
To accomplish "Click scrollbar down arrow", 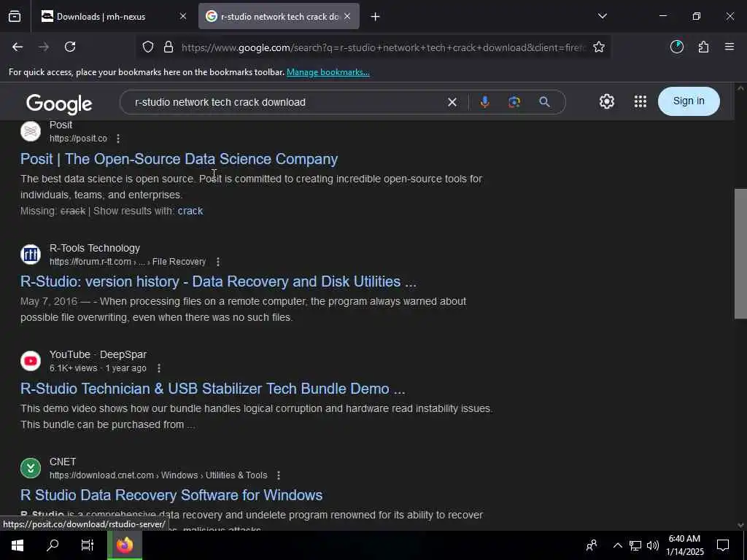I will click(x=740, y=525).
